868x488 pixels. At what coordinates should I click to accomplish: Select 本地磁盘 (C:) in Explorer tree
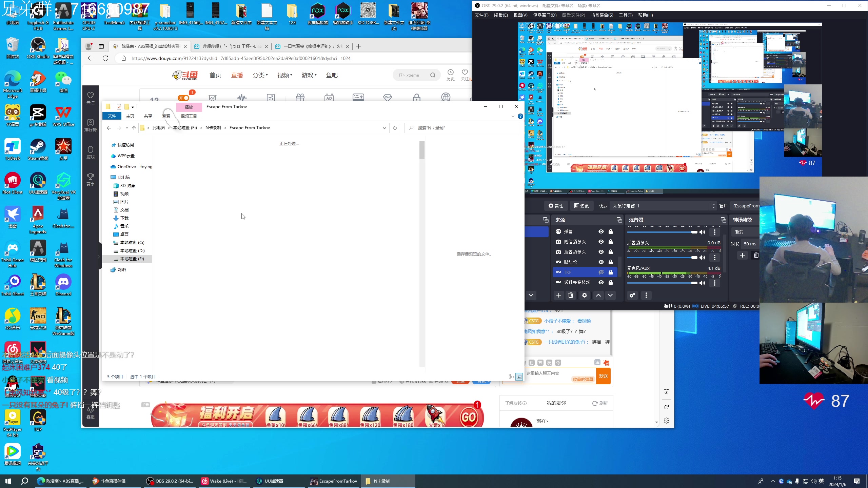point(132,243)
